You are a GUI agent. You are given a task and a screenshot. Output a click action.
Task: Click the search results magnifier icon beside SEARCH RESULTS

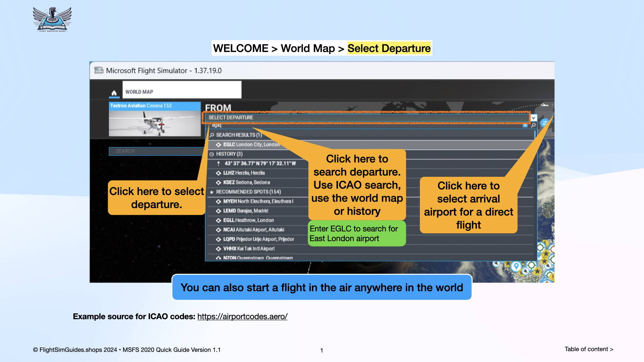212,135
